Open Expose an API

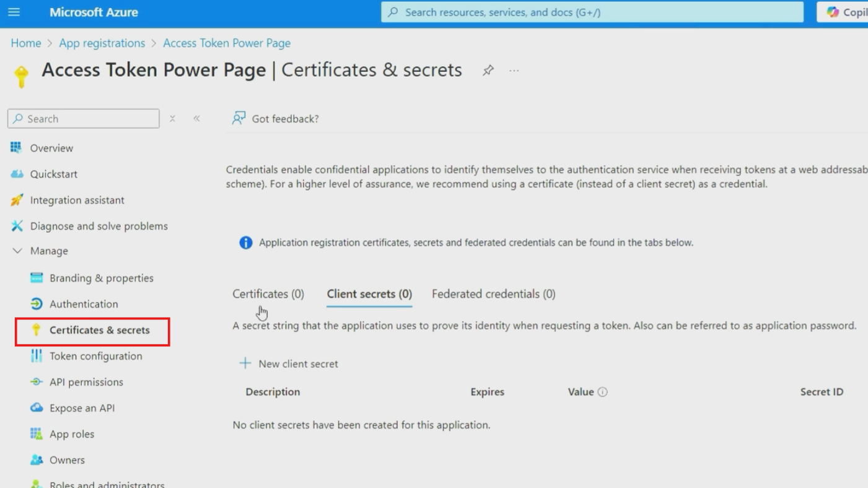82,408
